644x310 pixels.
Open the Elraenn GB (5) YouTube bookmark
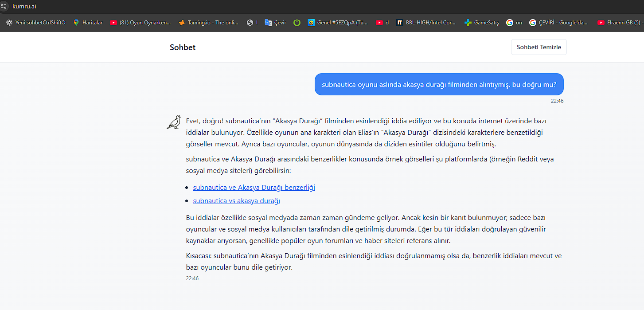pyautogui.click(x=620, y=23)
